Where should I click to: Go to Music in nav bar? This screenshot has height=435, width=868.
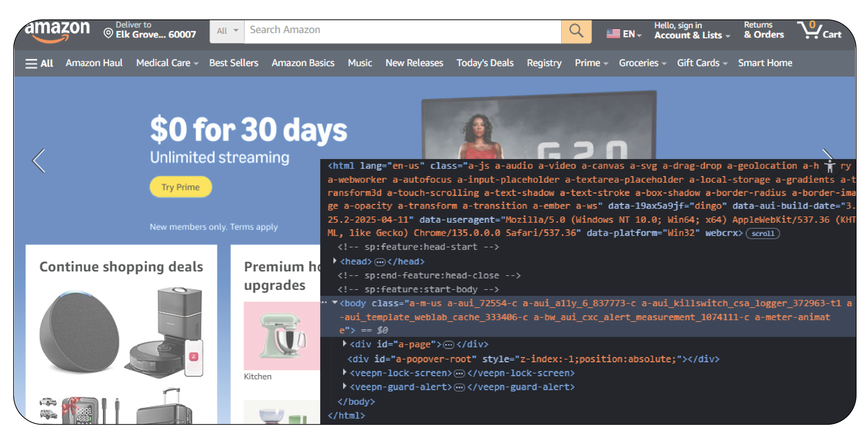[x=360, y=63]
